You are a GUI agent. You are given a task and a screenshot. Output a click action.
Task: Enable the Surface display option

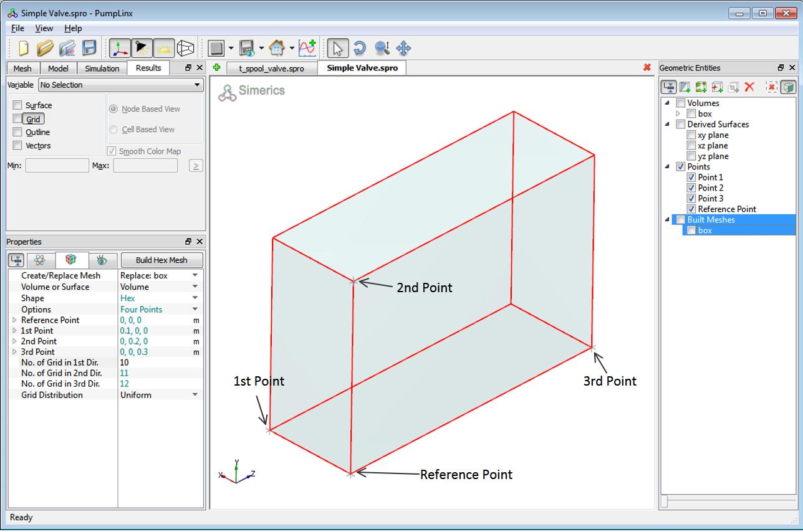pyautogui.click(x=17, y=105)
